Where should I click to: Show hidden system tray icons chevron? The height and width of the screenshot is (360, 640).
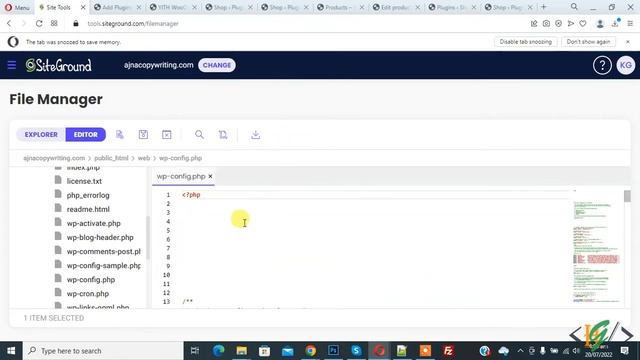(520, 351)
